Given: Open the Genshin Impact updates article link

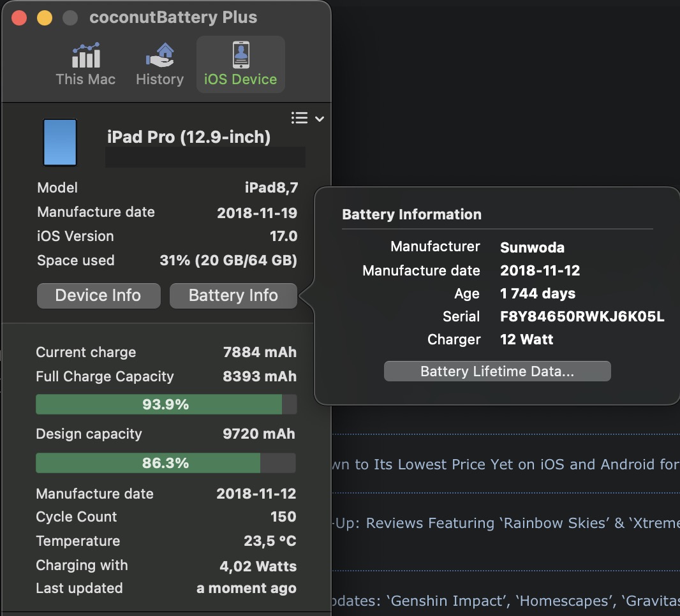Looking at the screenshot, I should (505, 601).
